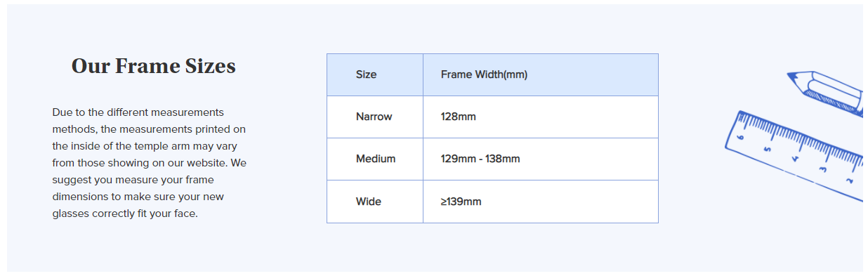
Task: Click the paragraph about measurement methods
Action: (x=150, y=163)
